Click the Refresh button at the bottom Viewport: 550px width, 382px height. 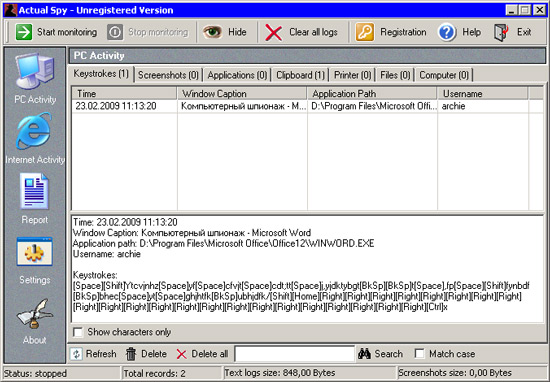(93, 354)
